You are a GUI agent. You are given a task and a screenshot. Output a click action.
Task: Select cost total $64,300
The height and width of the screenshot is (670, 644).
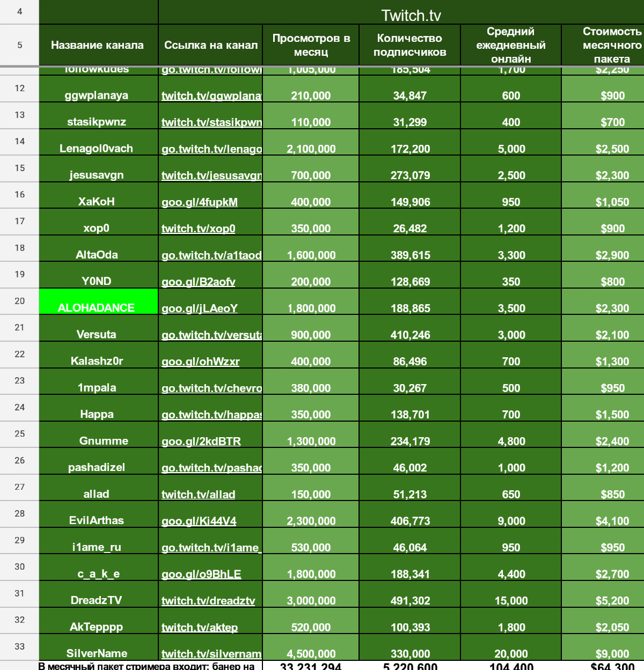click(603, 666)
